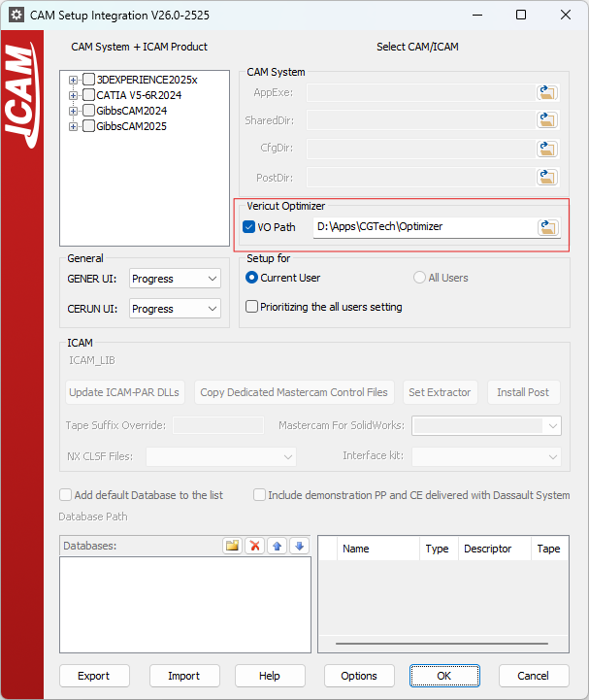
Task: Click the Set Extractor button
Action: pyautogui.click(x=440, y=392)
